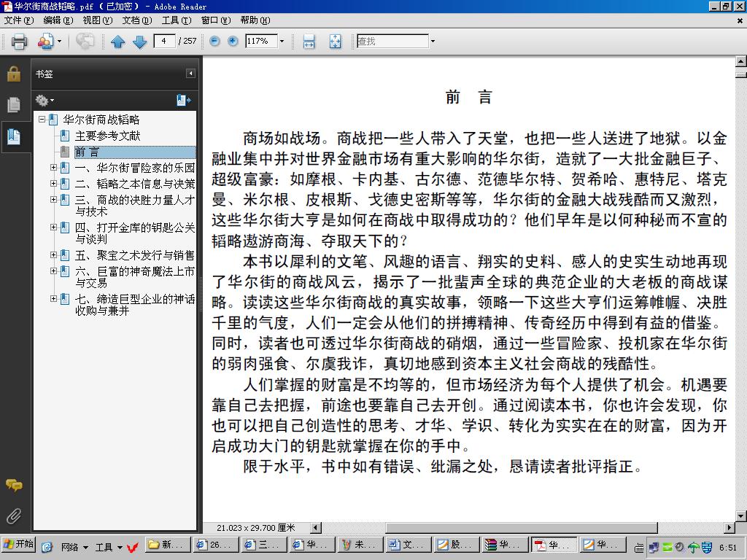
Task: Click the expand current bookmark icon
Action: [x=183, y=101]
